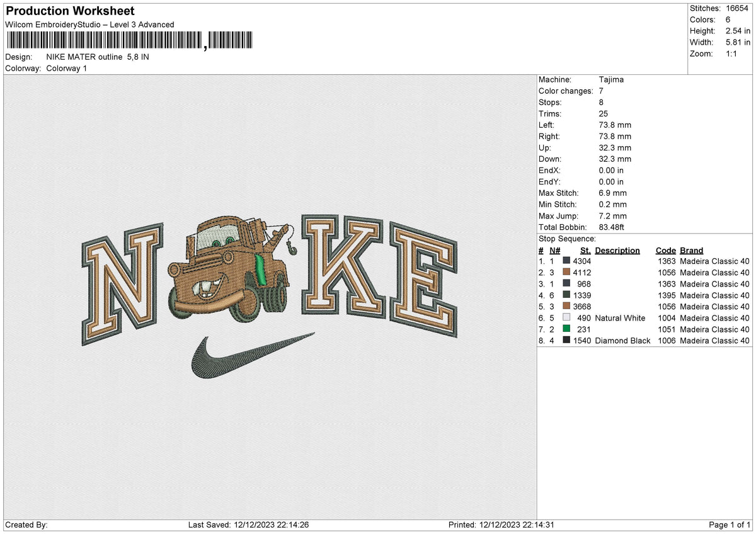
Task: Click the Up value '32.3 mm'
Action: click(x=615, y=148)
